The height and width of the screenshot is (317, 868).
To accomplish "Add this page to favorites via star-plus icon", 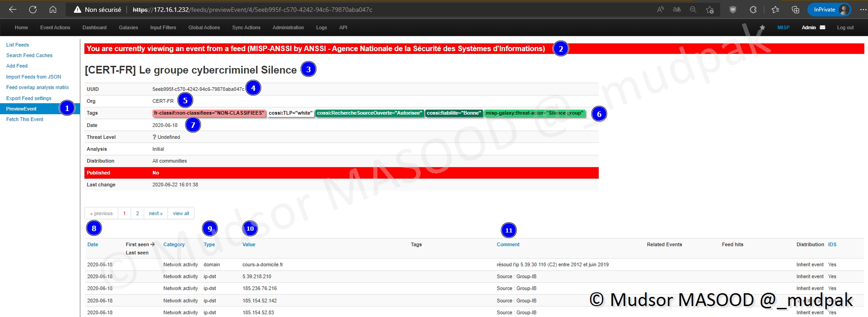I will pyautogui.click(x=710, y=10).
